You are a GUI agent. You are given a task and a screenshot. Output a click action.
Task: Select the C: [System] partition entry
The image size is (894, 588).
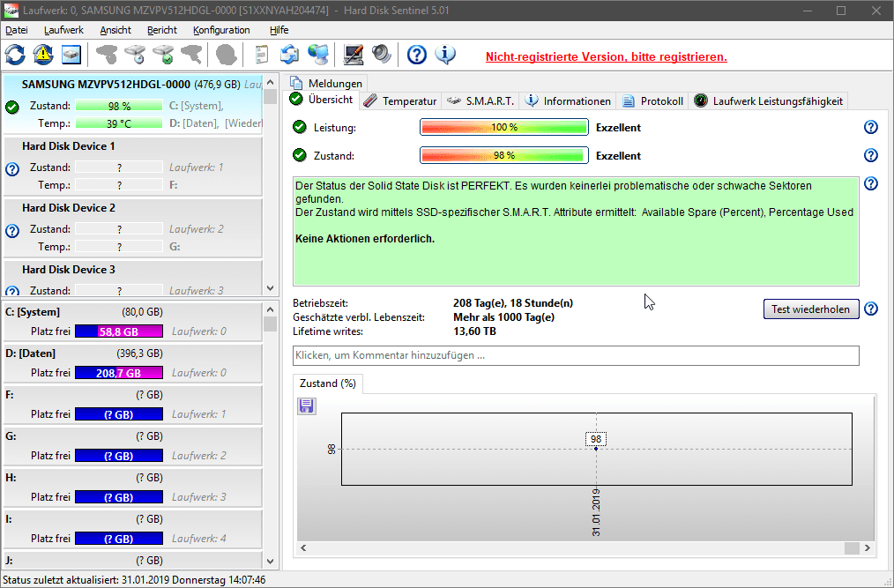(x=132, y=321)
